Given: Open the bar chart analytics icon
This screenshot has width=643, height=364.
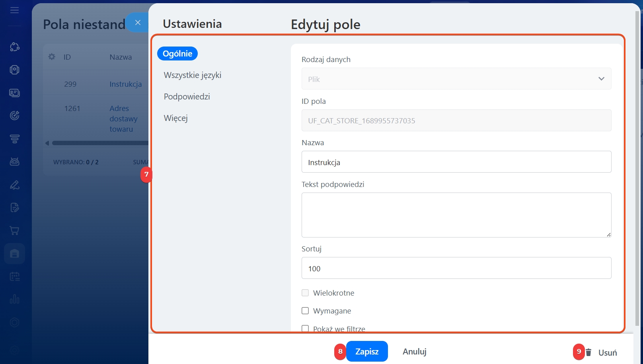Looking at the screenshot, I should pos(14,299).
